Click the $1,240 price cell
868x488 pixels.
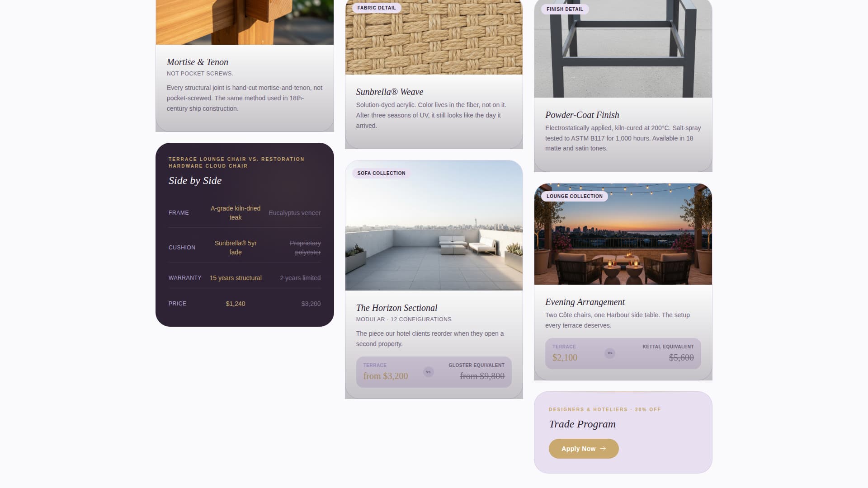click(236, 304)
